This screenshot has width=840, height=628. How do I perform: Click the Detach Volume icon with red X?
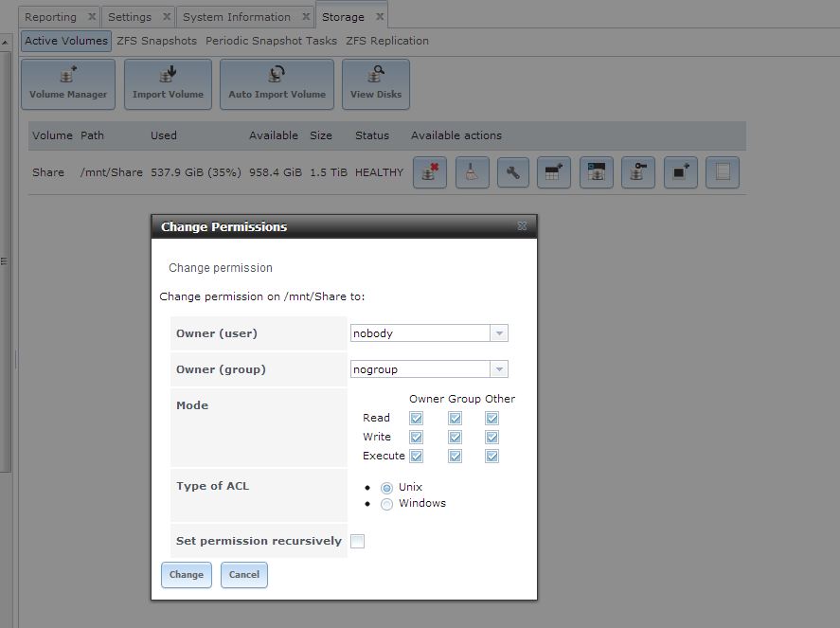(430, 173)
